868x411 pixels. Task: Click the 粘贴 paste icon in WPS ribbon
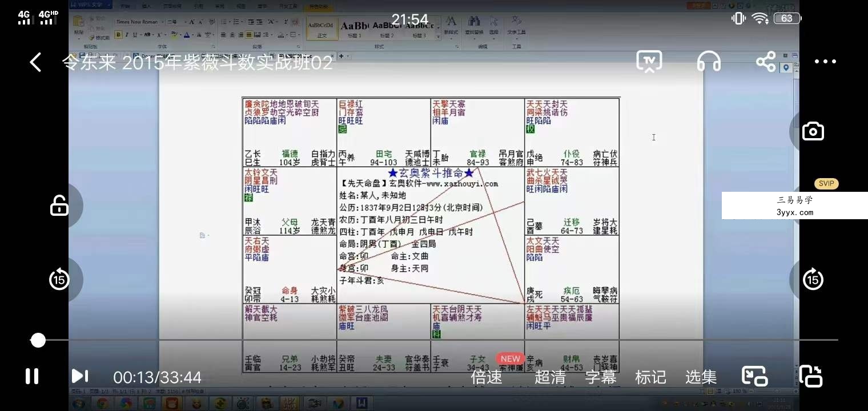point(79,26)
